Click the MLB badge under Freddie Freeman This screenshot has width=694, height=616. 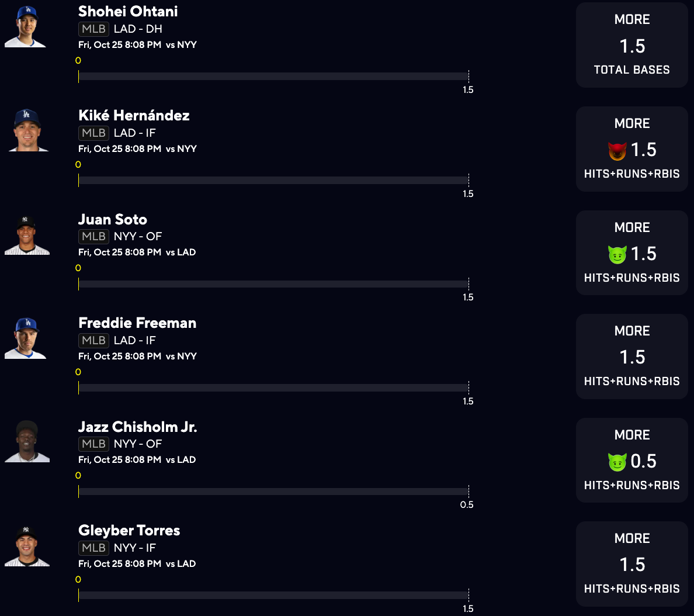coord(93,340)
